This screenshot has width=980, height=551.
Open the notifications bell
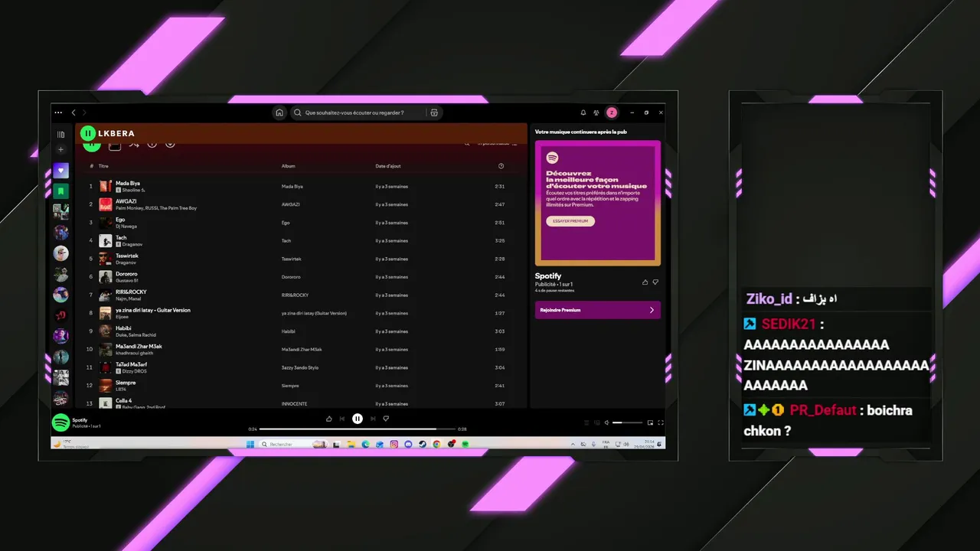point(583,112)
